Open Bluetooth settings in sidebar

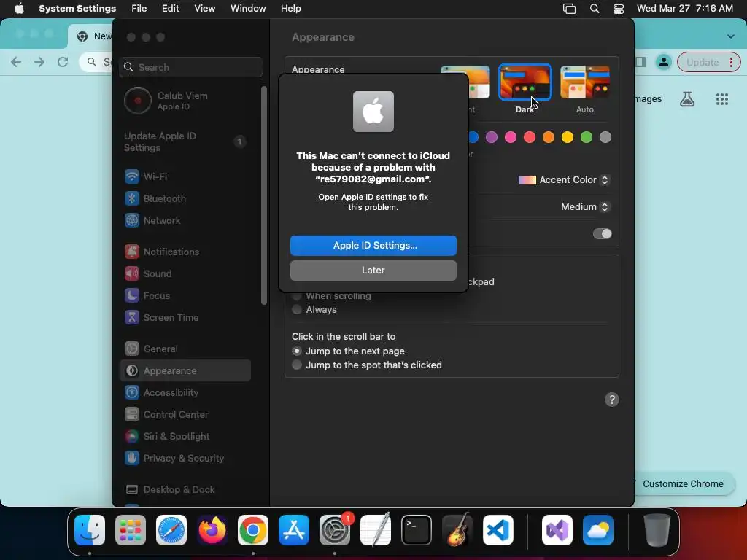click(x=186, y=198)
